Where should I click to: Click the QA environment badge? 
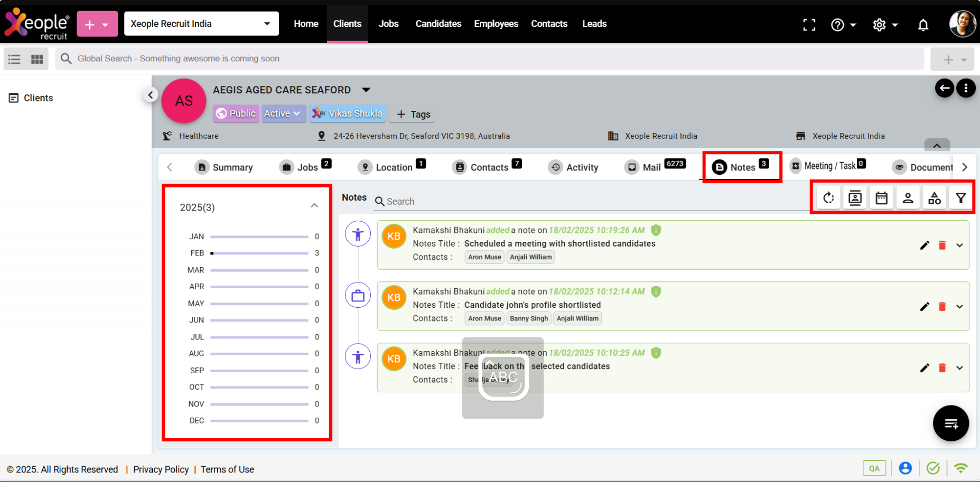[x=874, y=468]
